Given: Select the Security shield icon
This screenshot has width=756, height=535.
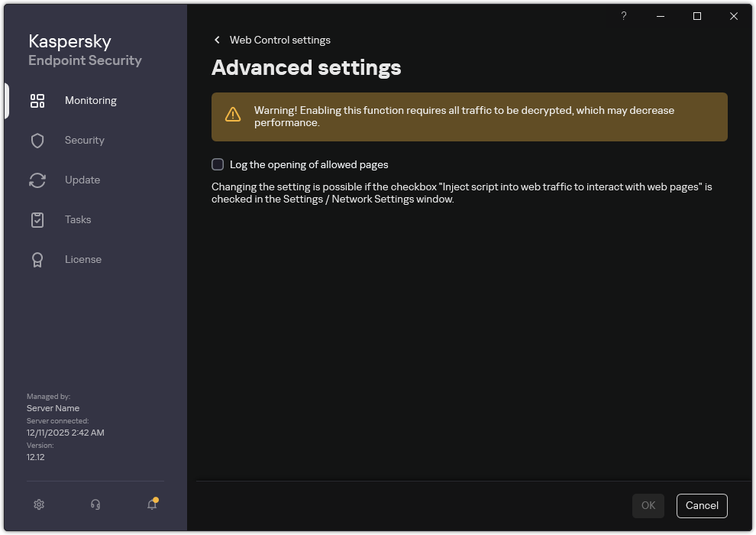Looking at the screenshot, I should point(37,140).
